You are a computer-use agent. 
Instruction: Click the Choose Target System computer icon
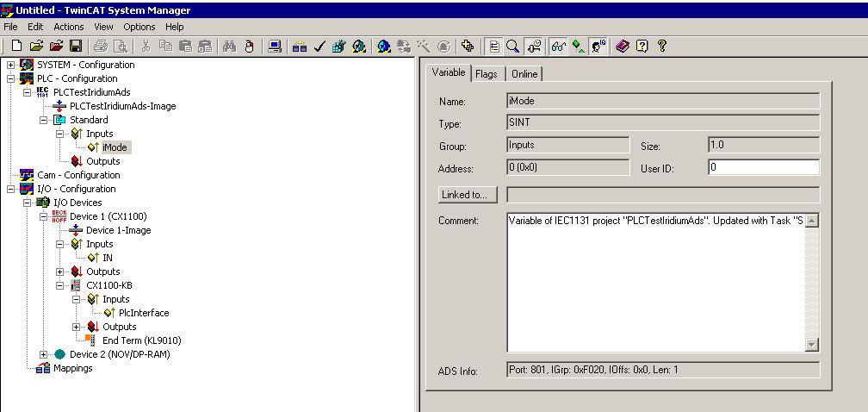pyautogui.click(x=275, y=47)
